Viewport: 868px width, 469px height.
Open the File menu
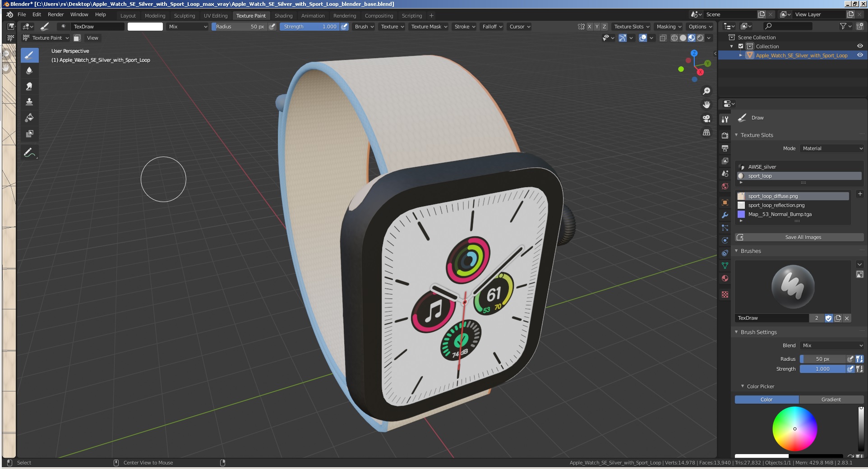[x=22, y=14]
